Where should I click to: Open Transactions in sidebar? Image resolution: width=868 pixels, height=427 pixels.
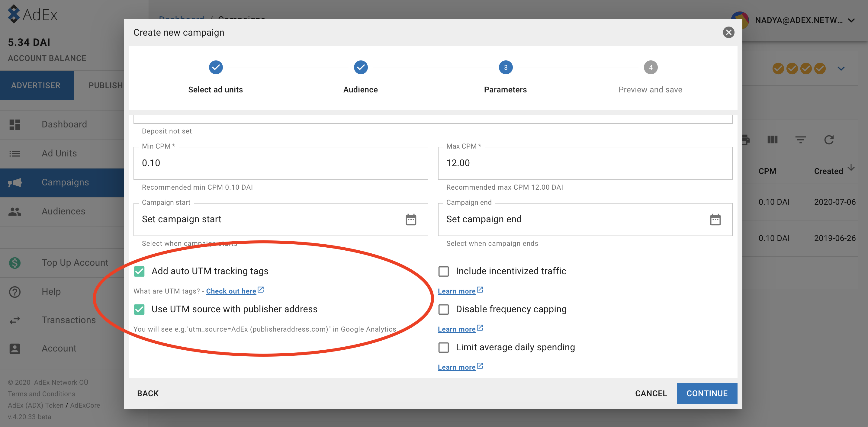(x=62, y=320)
